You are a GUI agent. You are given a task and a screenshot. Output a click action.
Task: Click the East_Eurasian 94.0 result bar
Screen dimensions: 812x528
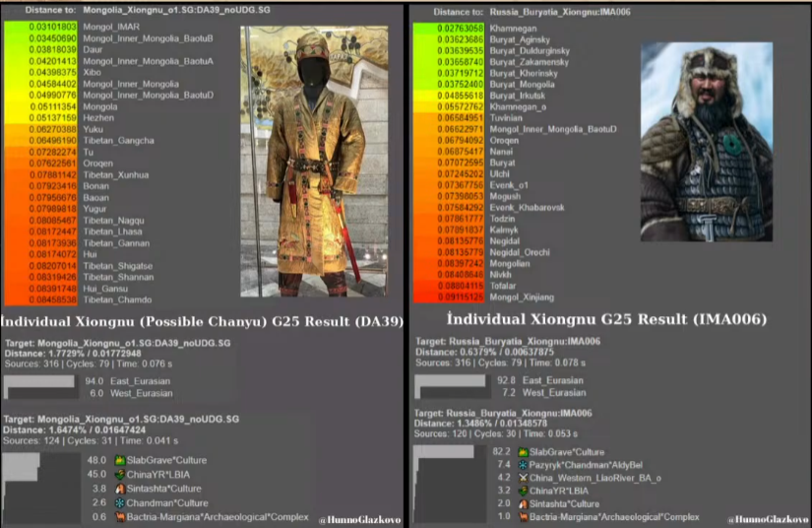point(39,380)
